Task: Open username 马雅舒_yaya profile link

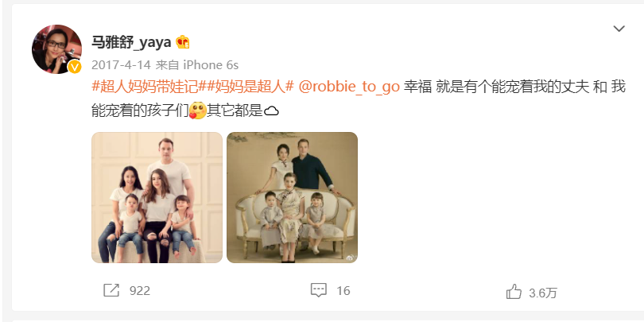Action: (130, 42)
